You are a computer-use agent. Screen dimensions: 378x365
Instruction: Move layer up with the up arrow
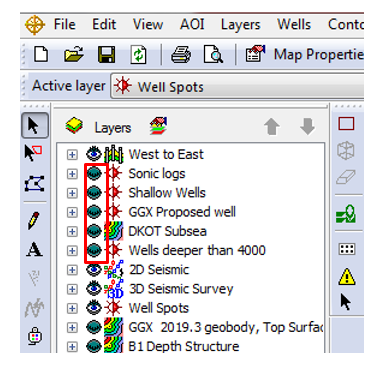pyautogui.click(x=272, y=126)
